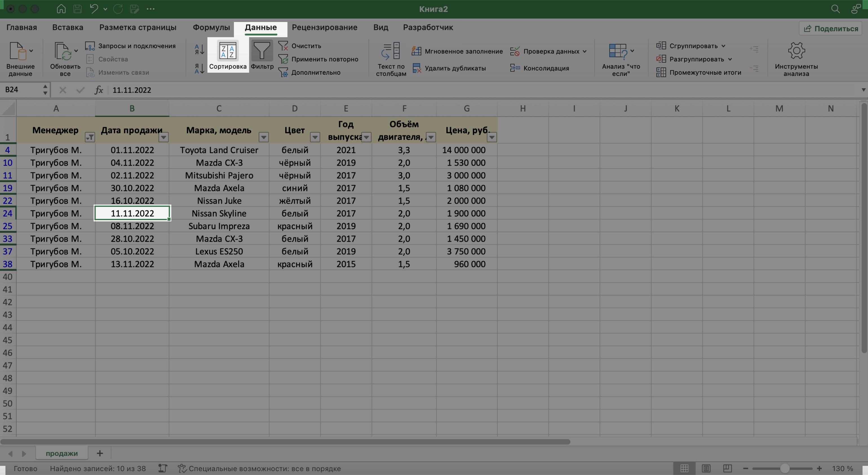Click the продажи sheet tab

tap(61, 453)
